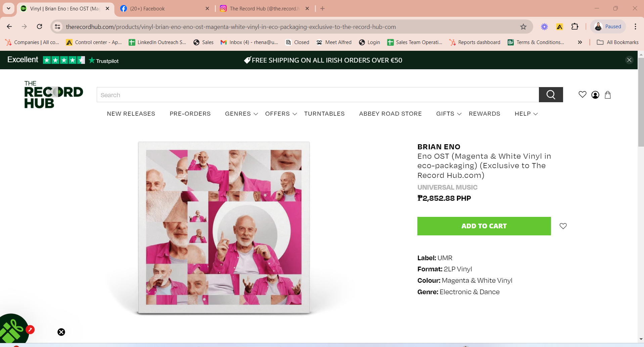Open the browser extensions puzzle icon

click(575, 27)
